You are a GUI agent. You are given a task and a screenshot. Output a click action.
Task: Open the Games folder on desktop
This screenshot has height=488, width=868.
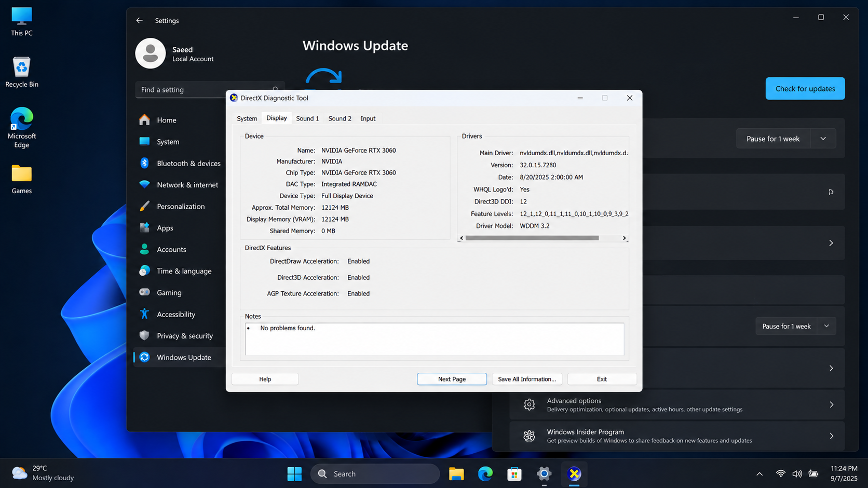click(x=21, y=179)
